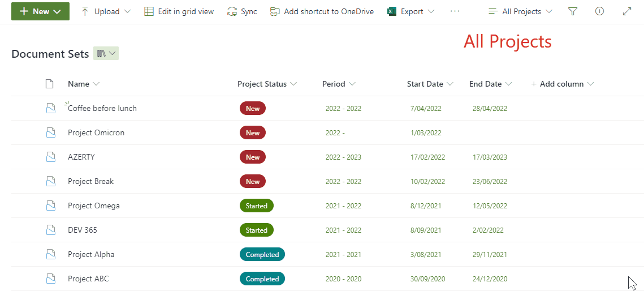
Task: Click the Started status pill for Project Omega
Action: tap(256, 206)
